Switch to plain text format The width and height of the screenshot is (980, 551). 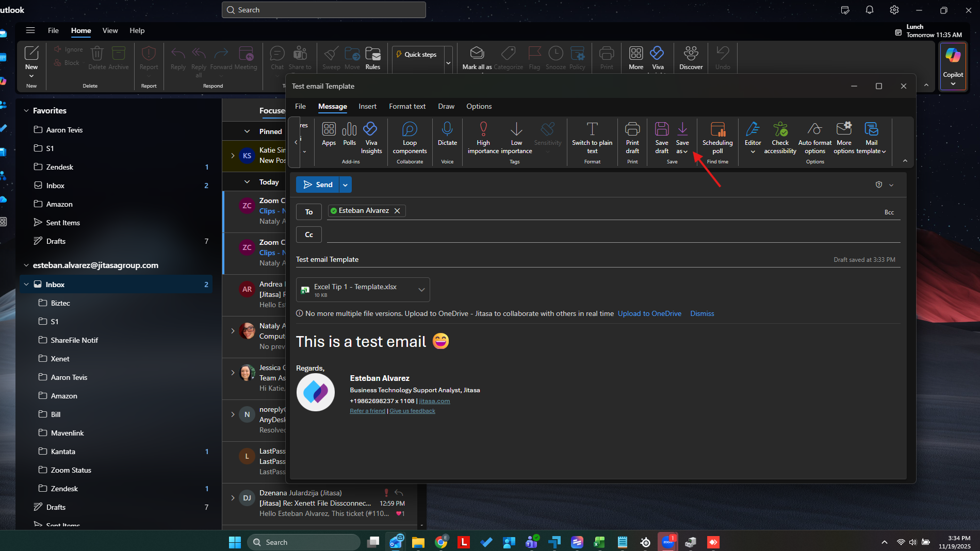tap(592, 129)
